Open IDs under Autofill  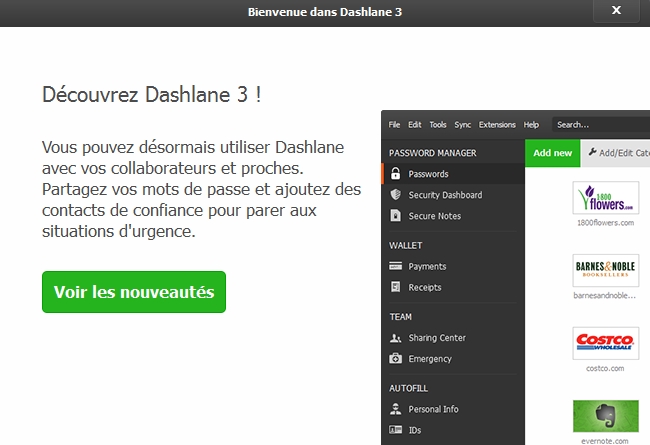coord(453,430)
